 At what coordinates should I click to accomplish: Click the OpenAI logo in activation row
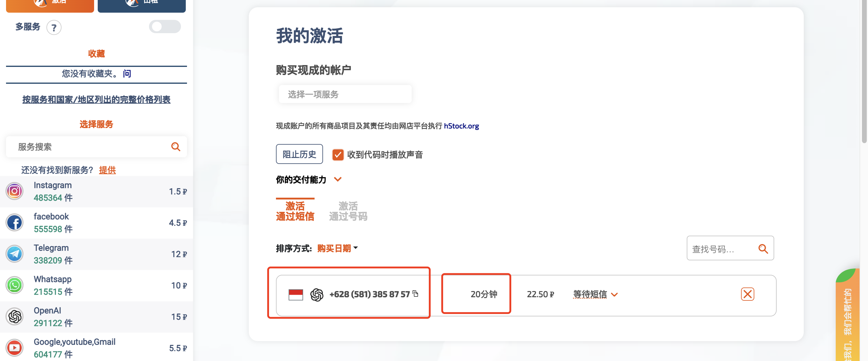(x=317, y=295)
